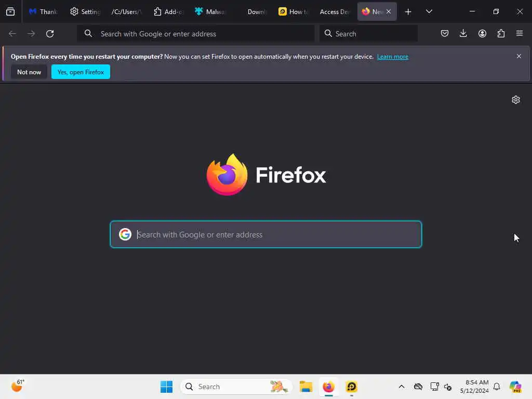Open the notification bell
This screenshot has height=399, width=532.
[x=497, y=387]
